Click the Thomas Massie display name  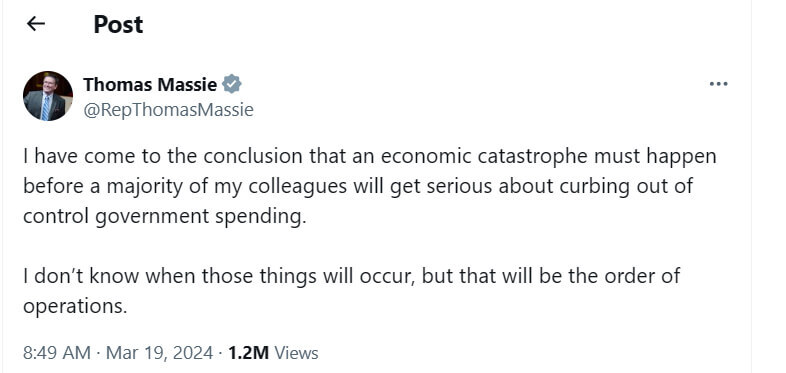150,84
